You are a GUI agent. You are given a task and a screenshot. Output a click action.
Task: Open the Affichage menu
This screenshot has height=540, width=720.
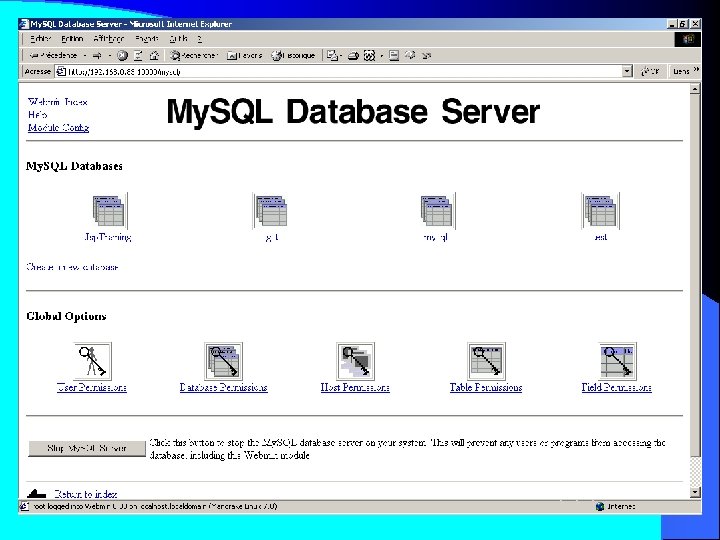point(108,39)
